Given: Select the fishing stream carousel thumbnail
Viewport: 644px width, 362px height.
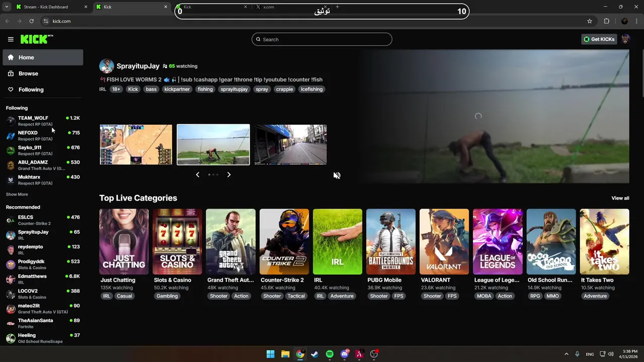Looking at the screenshot, I should pos(213,145).
